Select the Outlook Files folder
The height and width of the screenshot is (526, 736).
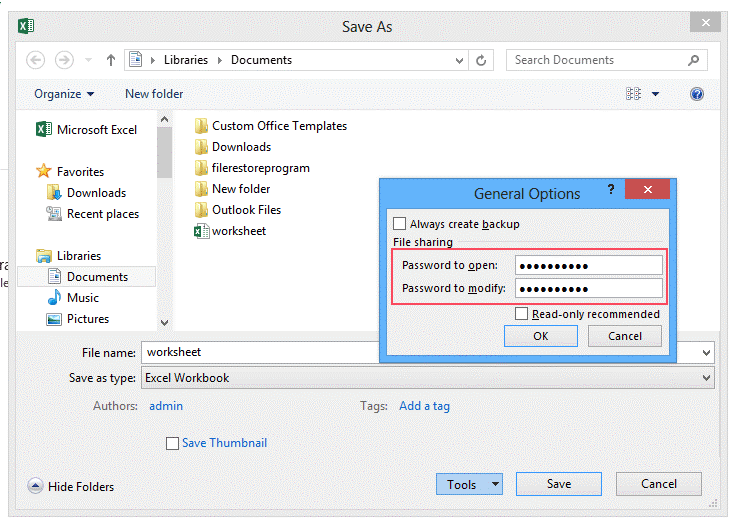point(238,210)
